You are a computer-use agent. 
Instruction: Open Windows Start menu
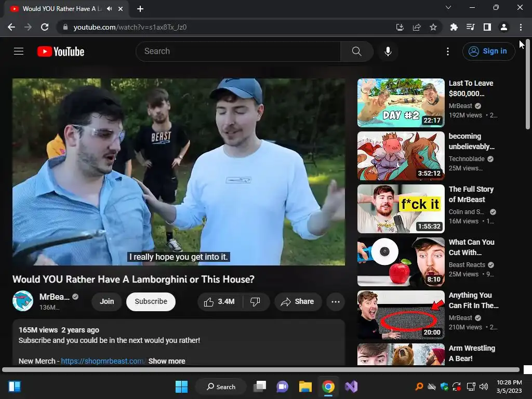(x=181, y=387)
